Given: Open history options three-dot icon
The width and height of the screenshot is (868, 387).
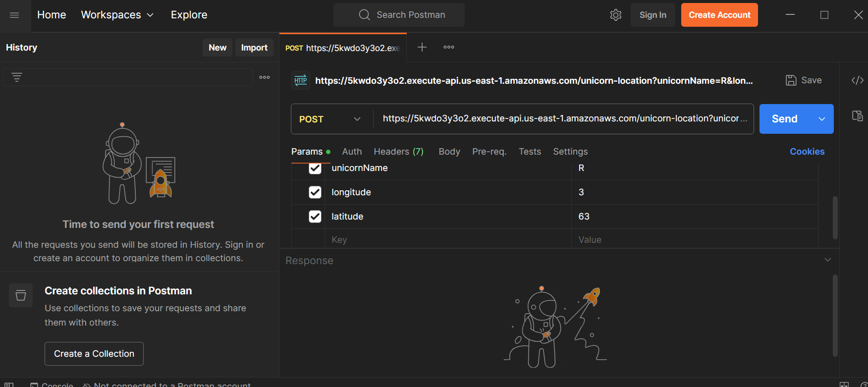Looking at the screenshot, I should click(265, 77).
